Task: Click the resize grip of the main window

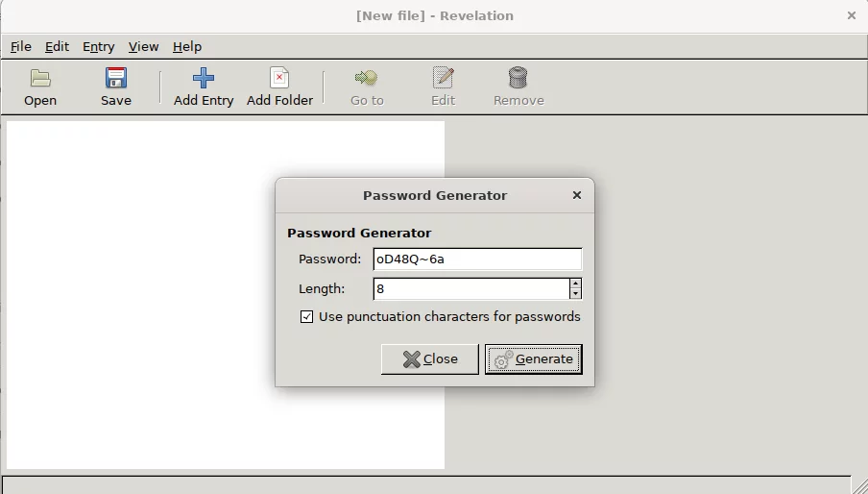Action: tap(859, 485)
